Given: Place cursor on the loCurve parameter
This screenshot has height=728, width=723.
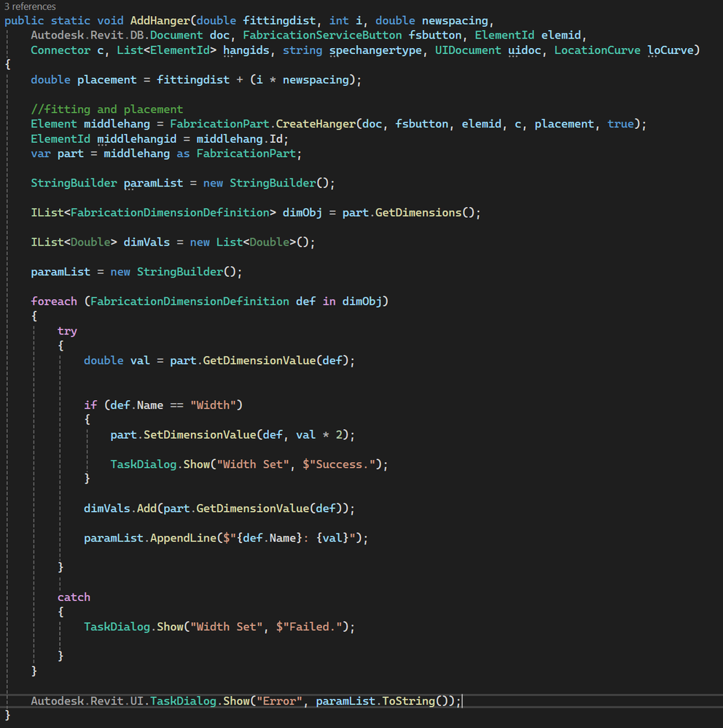Looking at the screenshot, I should coord(670,50).
